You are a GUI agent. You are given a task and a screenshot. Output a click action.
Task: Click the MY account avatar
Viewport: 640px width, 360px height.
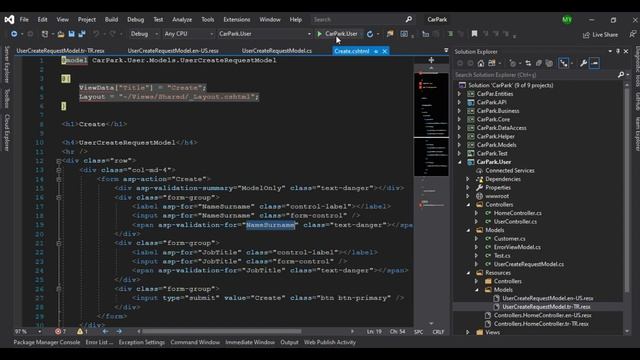[x=567, y=20]
